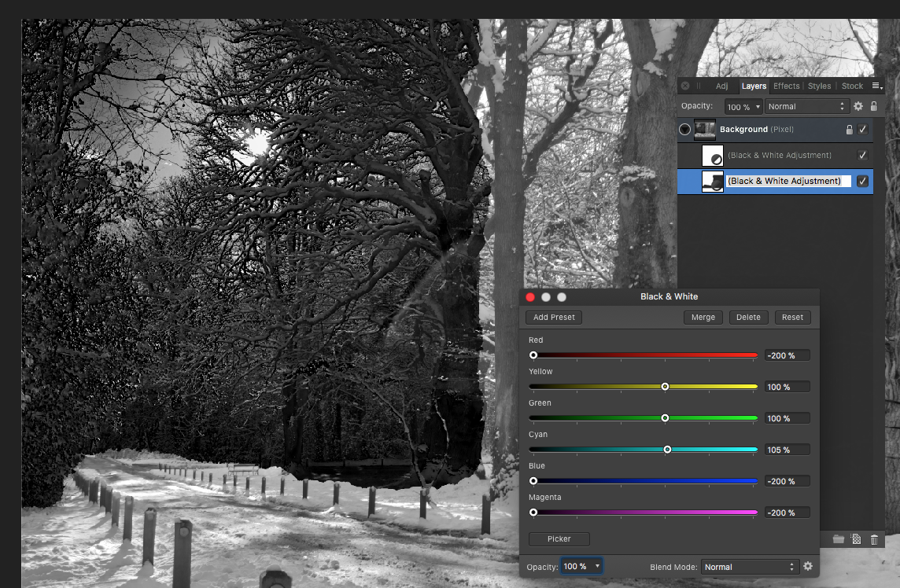
Task: Click the Layers panel lock icon
Action: 873,106
